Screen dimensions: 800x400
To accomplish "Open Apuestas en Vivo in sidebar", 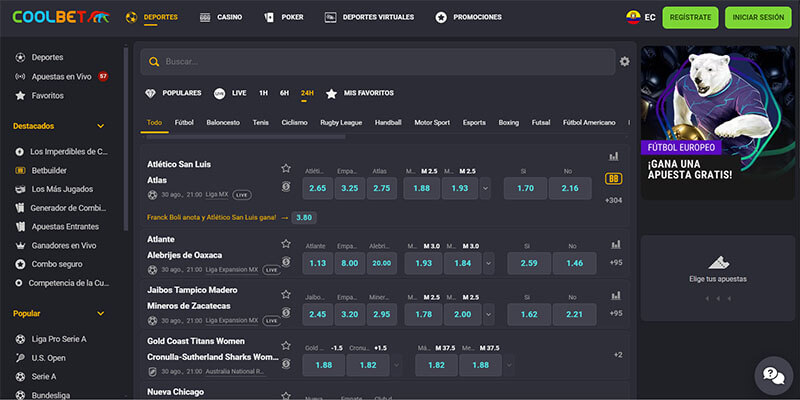I will pyautogui.click(x=62, y=76).
